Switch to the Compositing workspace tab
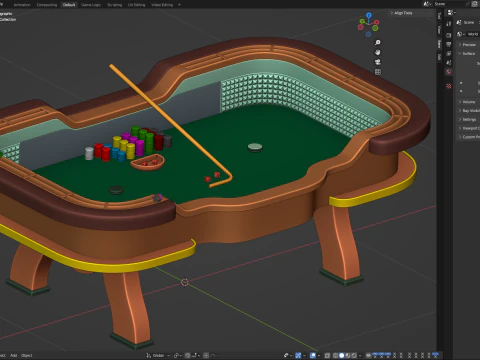This screenshot has width=480, height=360. (x=47, y=5)
